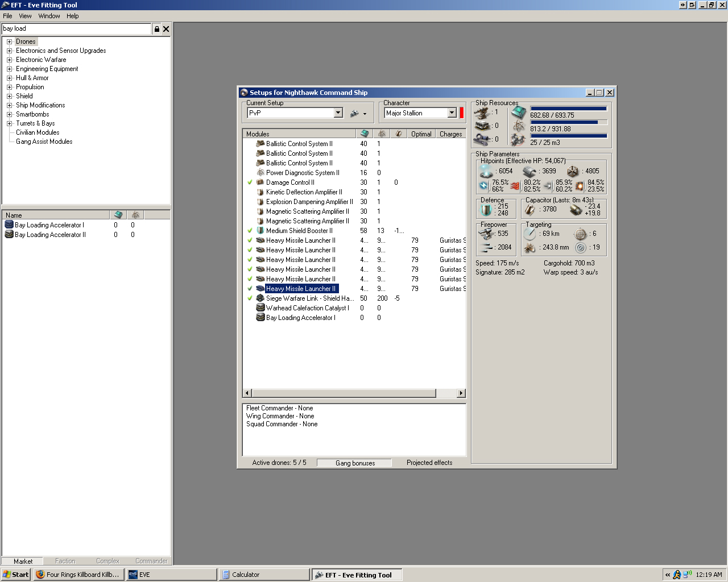
Task: Click the Explosion Dampening Amplifier II icon
Action: 260,201
